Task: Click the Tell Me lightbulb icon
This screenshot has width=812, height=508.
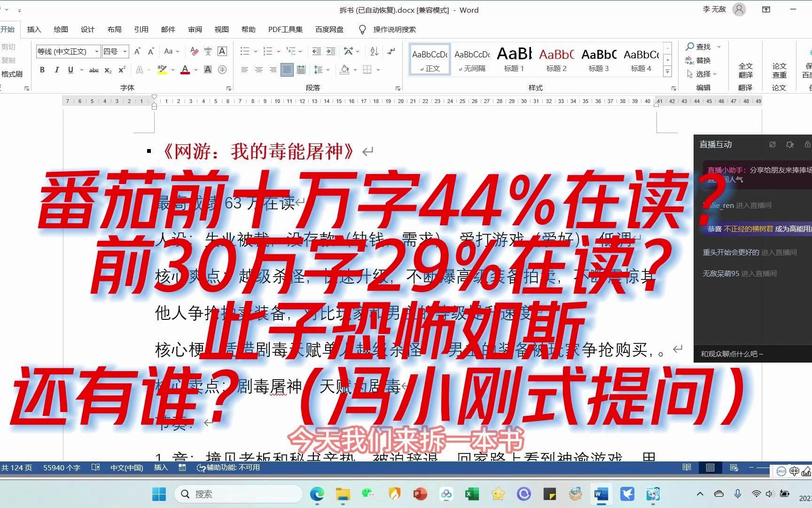Action: click(362, 29)
